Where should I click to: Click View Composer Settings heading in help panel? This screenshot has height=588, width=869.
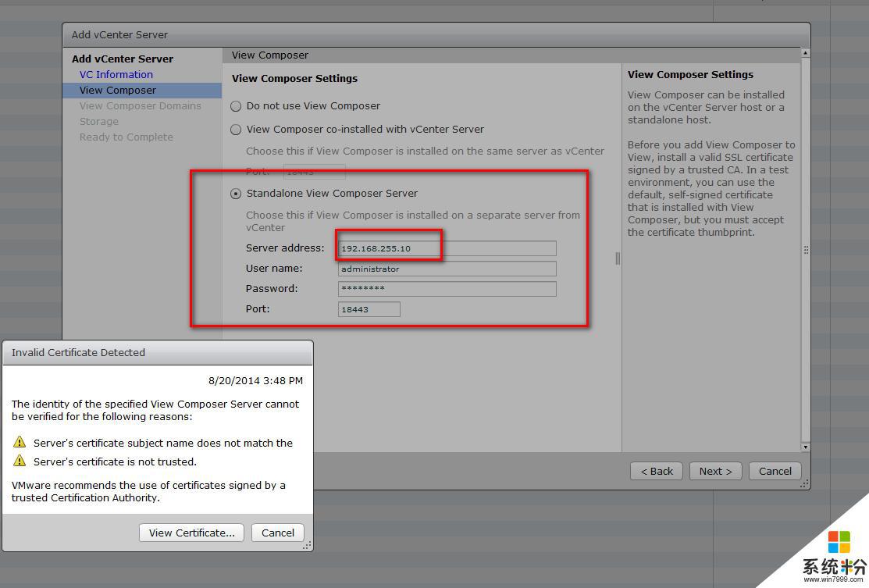coord(690,74)
